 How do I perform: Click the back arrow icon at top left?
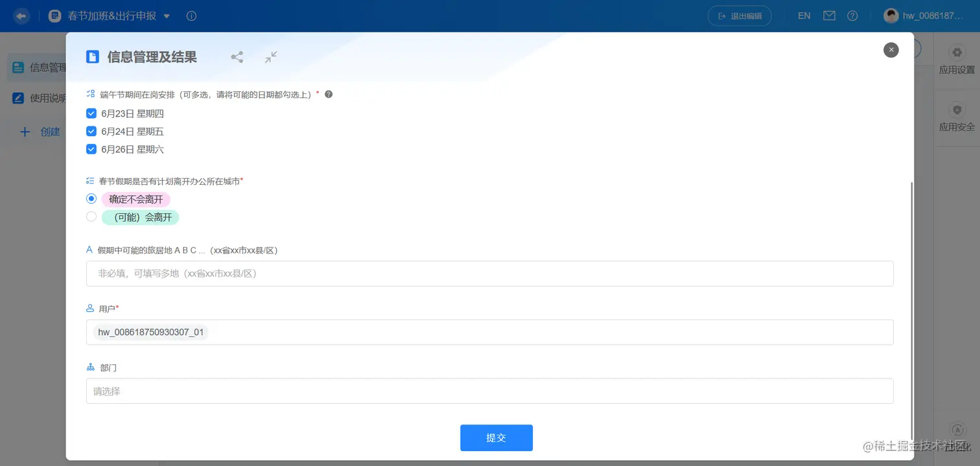21,16
